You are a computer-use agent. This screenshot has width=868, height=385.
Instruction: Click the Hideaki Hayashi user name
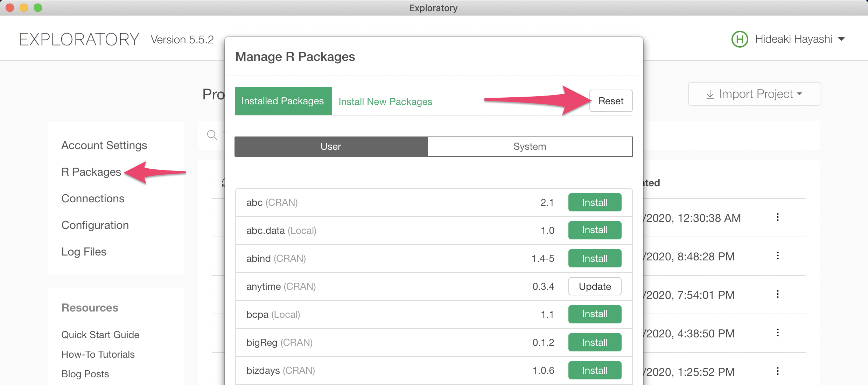point(793,39)
